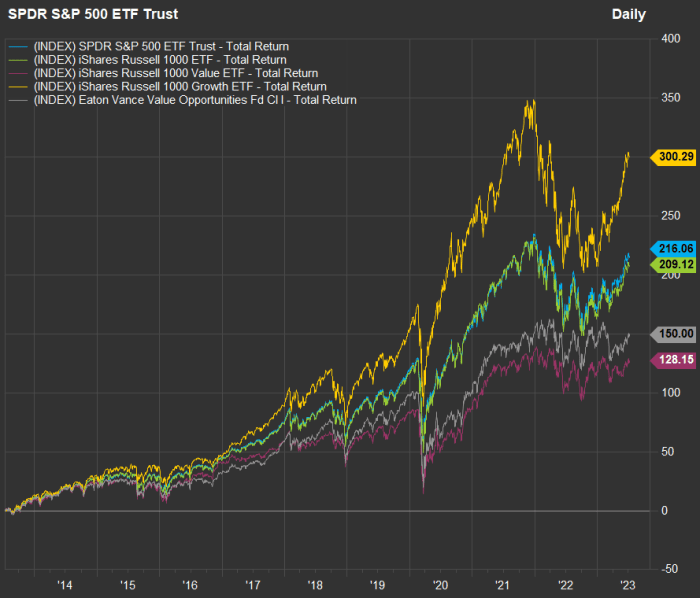Screen dimensions: 700x598
Task: Click the Daily interval label
Action: tap(629, 14)
